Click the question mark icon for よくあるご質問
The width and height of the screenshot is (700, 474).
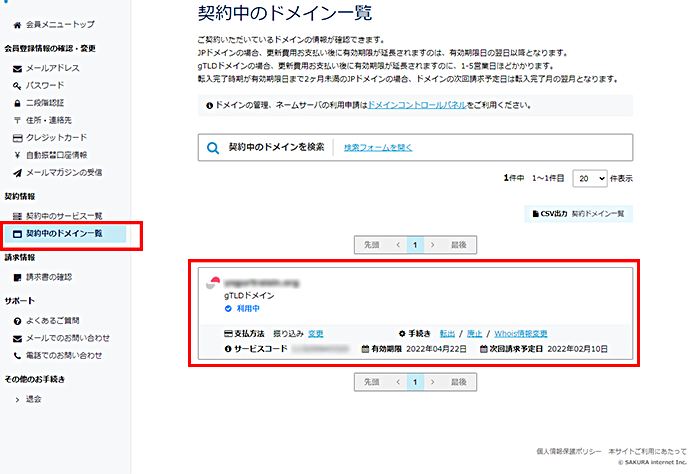[17, 320]
